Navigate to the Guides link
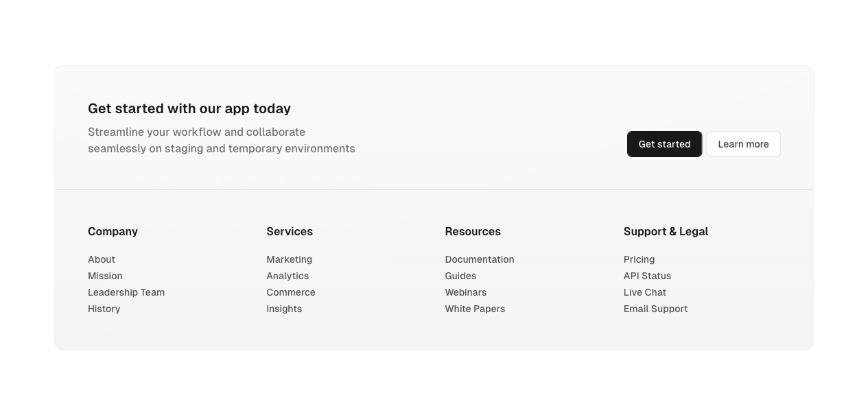 pos(460,276)
